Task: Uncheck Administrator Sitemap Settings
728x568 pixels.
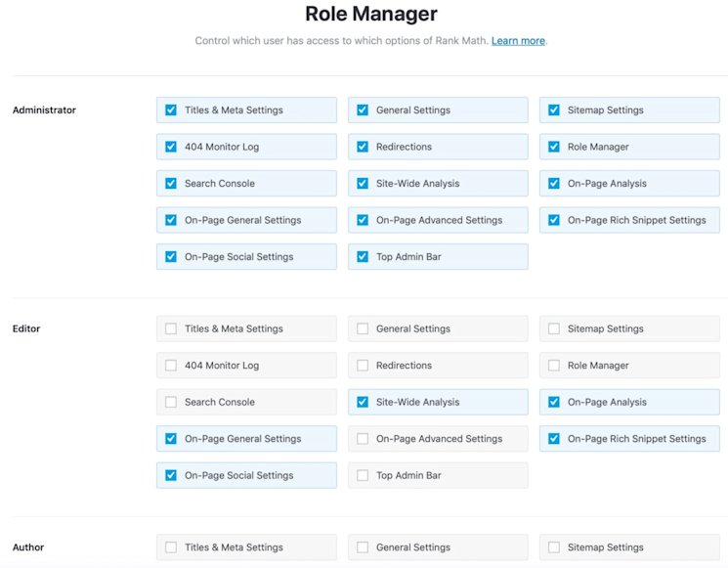Action: pyautogui.click(x=554, y=110)
